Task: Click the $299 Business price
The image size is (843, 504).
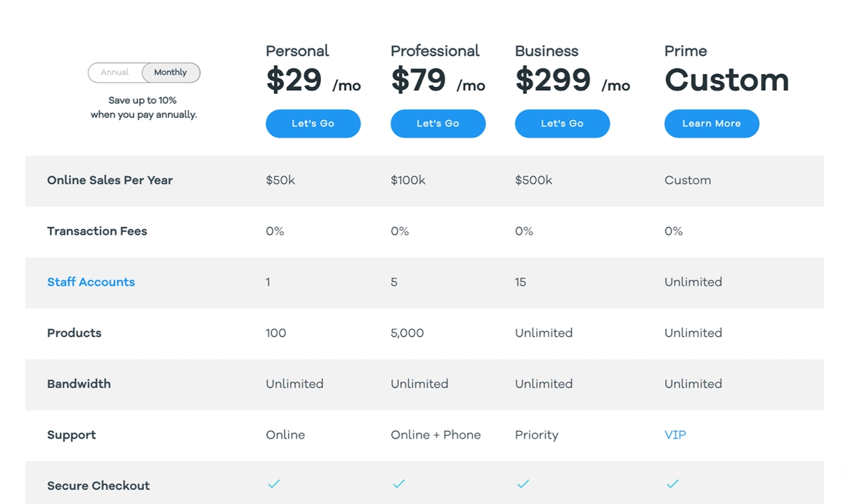Action: [x=553, y=80]
